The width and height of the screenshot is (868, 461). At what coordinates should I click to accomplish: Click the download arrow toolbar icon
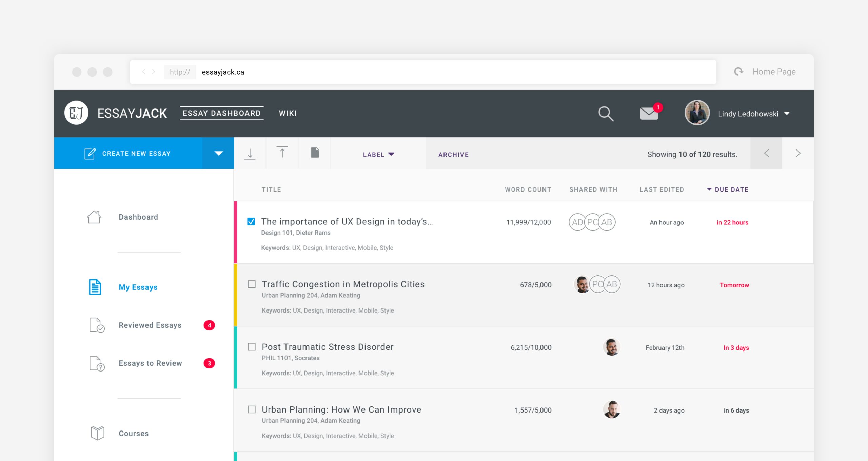click(x=250, y=154)
